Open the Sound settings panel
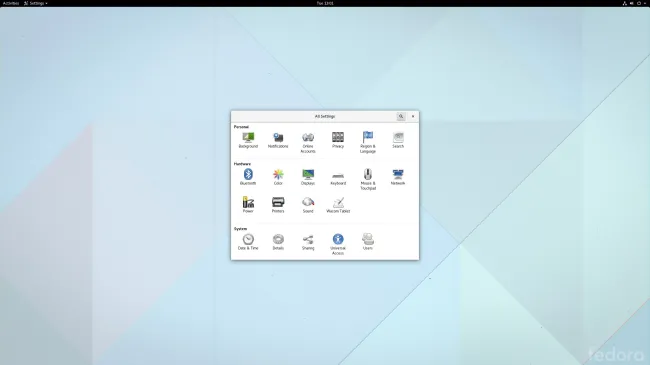This screenshot has height=365, width=650. [x=308, y=205]
